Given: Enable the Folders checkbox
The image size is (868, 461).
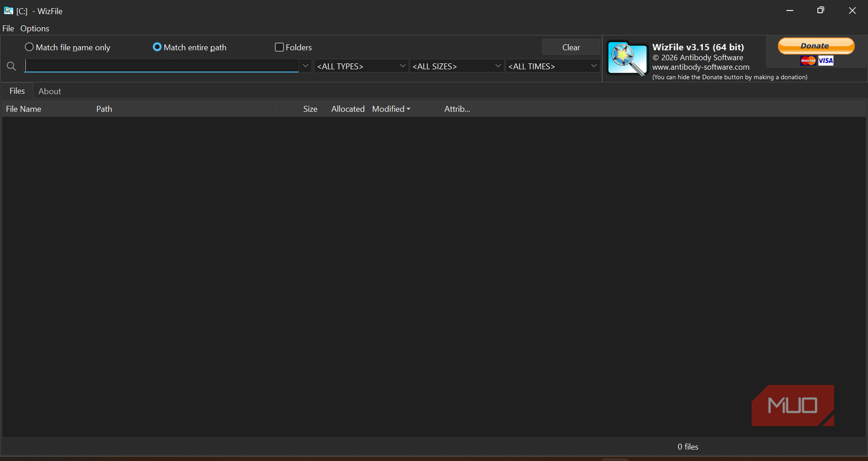Looking at the screenshot, I should click(x=294, y=47).
